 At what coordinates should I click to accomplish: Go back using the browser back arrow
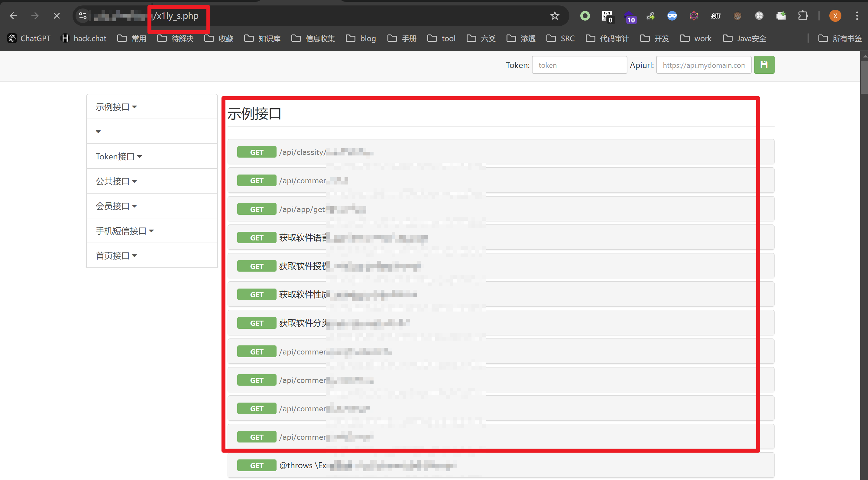pos(14,16)
